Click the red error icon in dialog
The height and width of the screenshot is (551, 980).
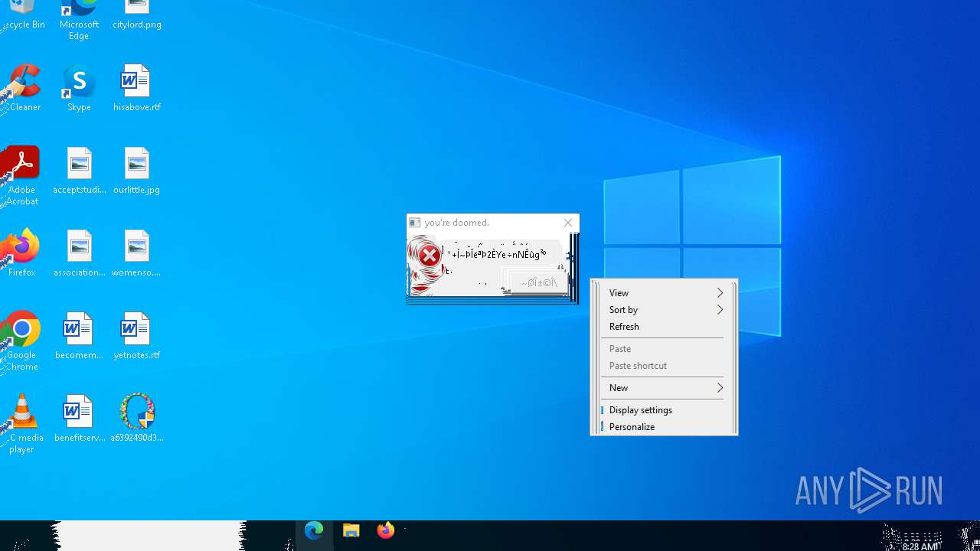pyautogui.click(x=430, y=256)
